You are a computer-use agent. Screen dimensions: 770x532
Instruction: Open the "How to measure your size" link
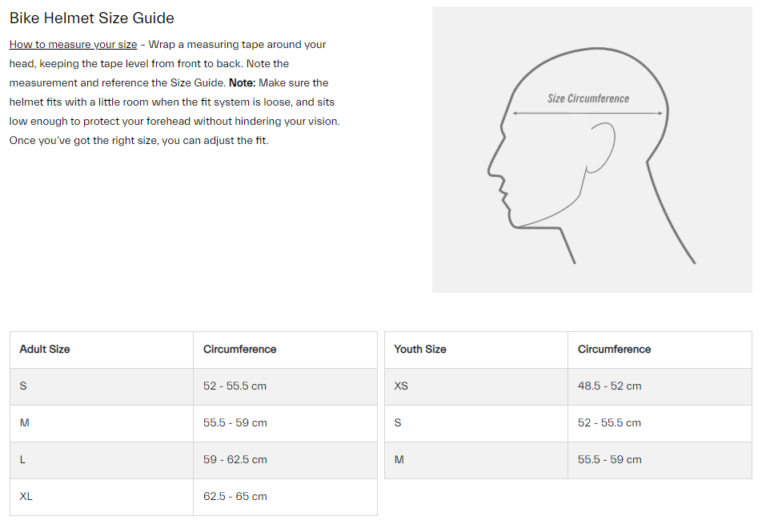[x=73, y=45]
